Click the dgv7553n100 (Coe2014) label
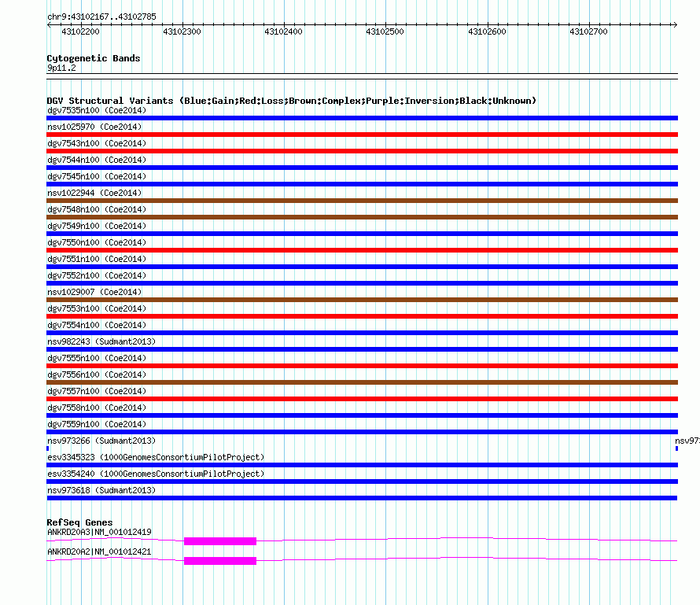 click(x=97, y=308)
